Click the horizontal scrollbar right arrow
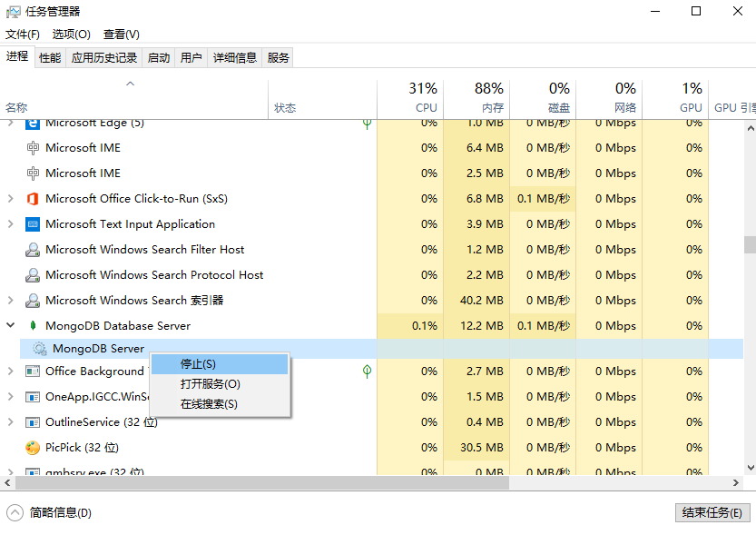756x535 pixels. click(736, 482)
